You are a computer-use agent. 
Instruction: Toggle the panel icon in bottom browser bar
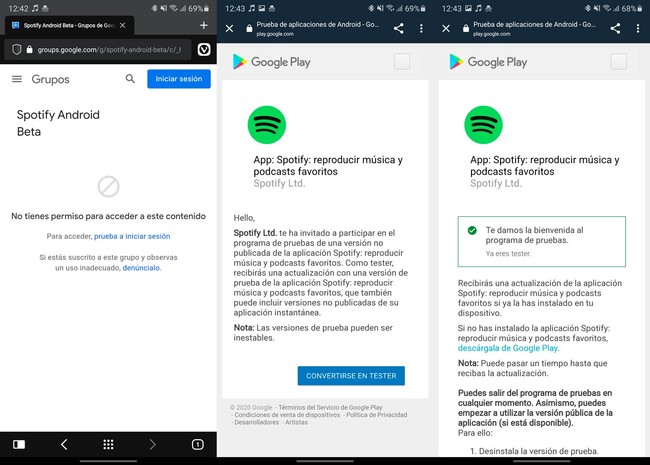(19, 445)
